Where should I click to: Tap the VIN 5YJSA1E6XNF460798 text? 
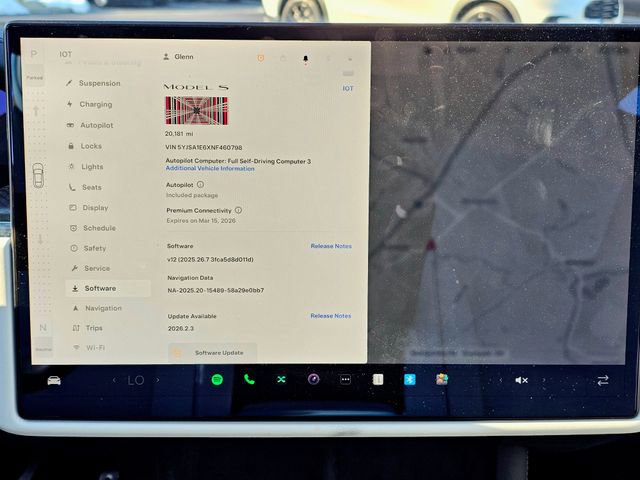coord(204,147)
